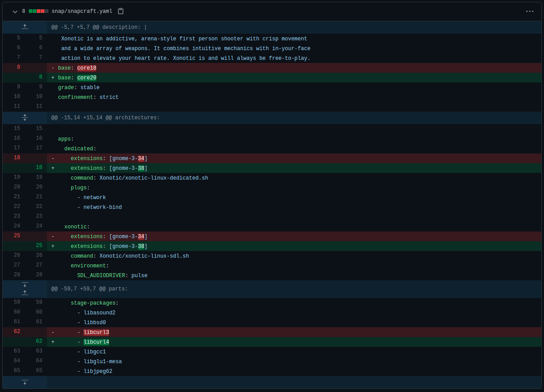Image resolution: width=544 pixels, height=392 pixels.
Task: Select hunk header '@@ -5,7 +5,7 @@ description: |'
Action: (x=99, y=27)
